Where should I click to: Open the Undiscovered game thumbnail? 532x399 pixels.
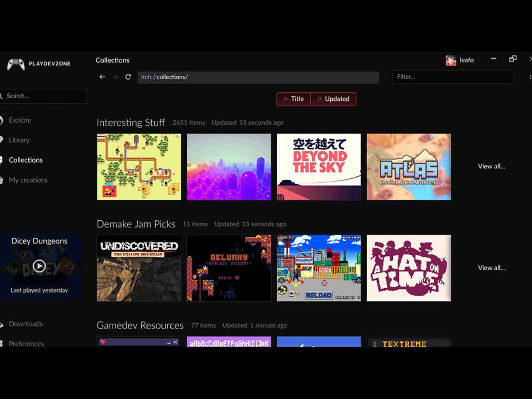[139, 268]
